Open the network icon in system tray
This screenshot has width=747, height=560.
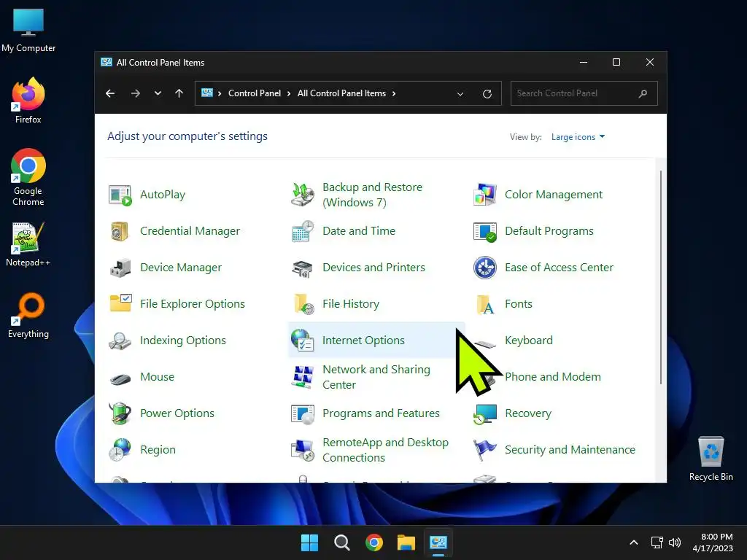point(657,542)
